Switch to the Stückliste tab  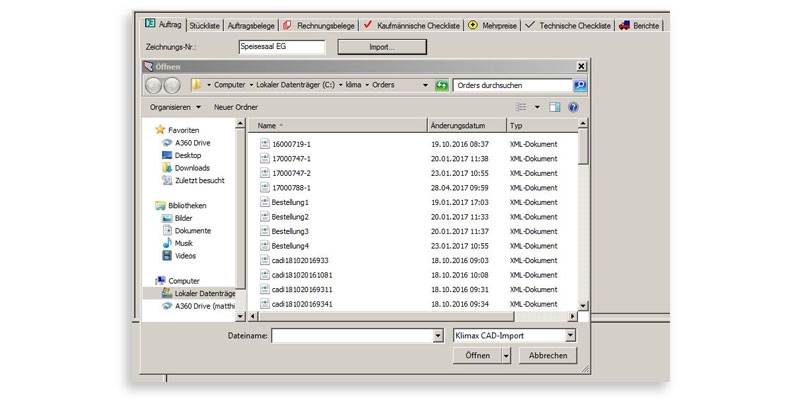click(205, 24)
